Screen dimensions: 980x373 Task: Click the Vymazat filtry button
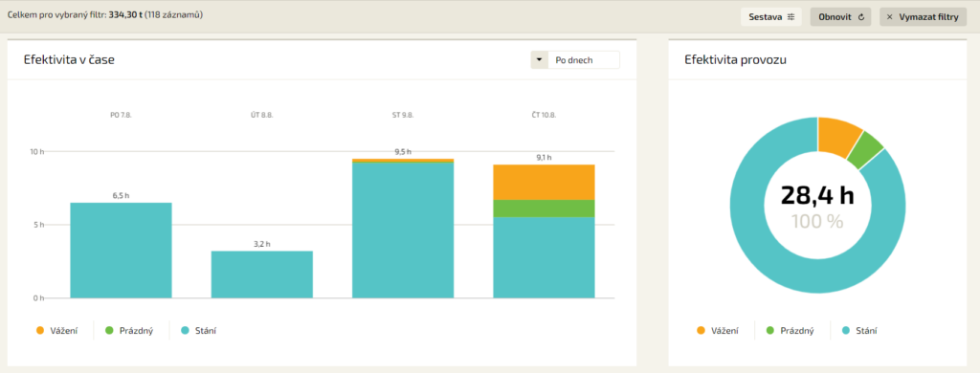click(923, 17)
